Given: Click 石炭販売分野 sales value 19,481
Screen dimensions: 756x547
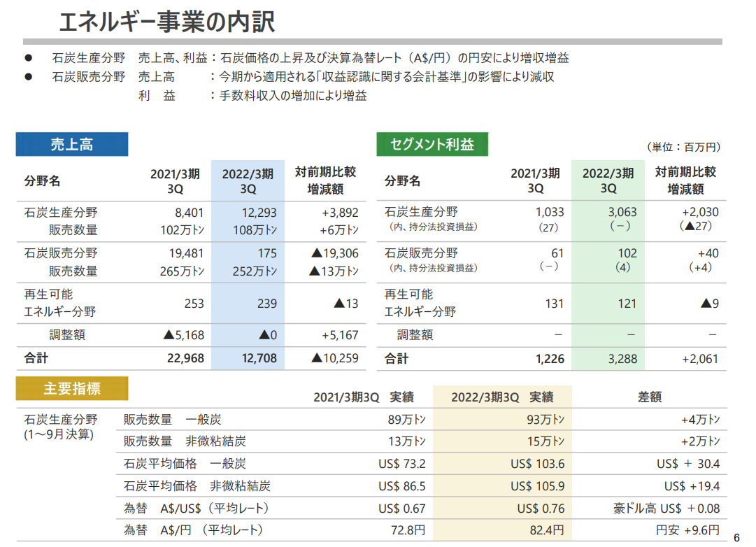Looking at the screenshot, I should [x=186, y=253].
